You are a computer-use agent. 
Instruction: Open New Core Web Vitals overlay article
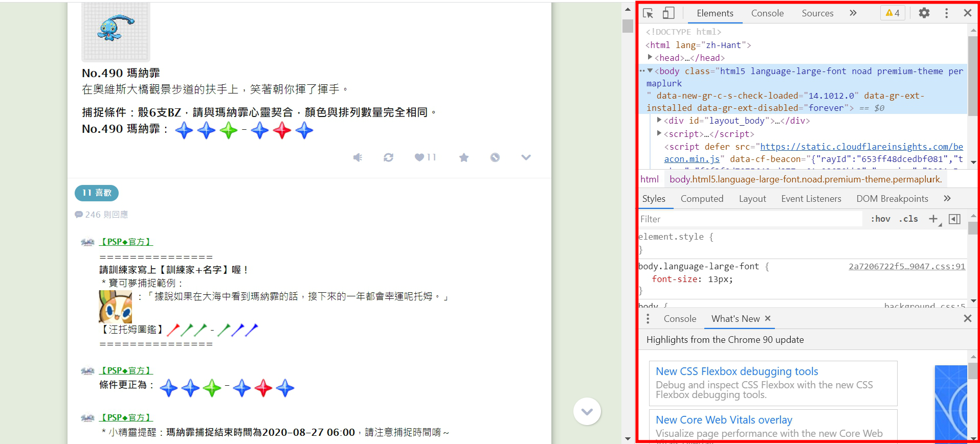coord(724,420)
